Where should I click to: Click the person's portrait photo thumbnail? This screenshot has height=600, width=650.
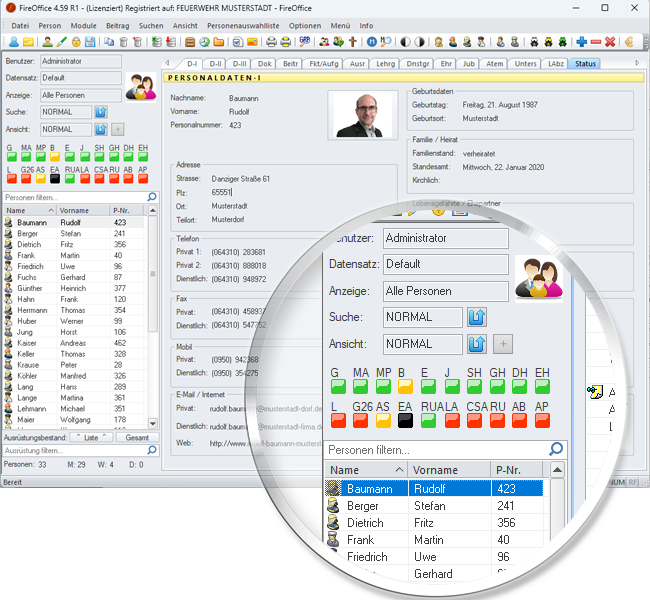(362, 115)
